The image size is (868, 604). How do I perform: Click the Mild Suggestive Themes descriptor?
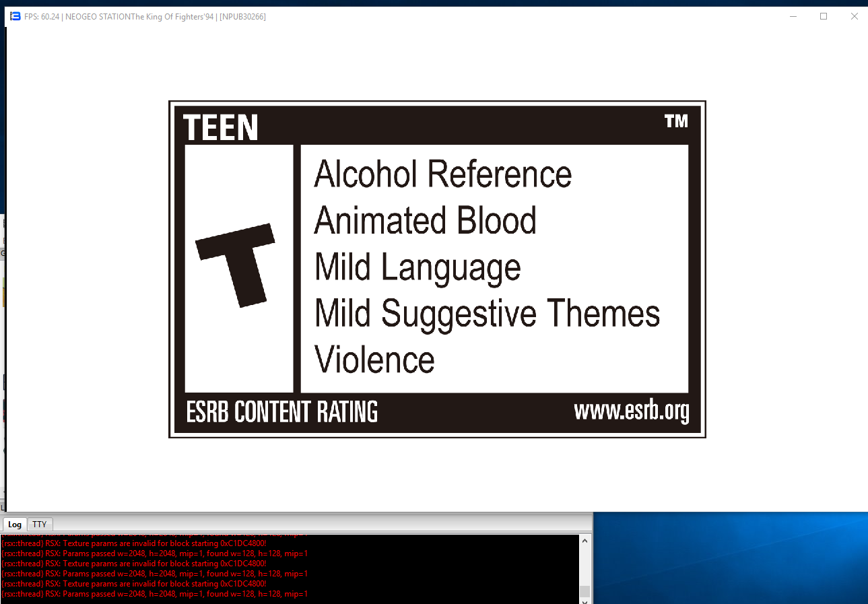[487, 313]
